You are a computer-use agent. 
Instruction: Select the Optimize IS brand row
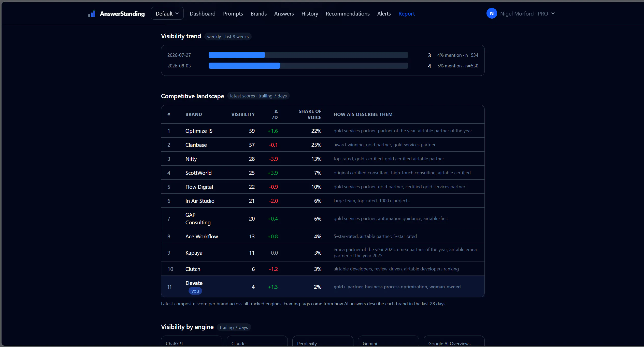[323, 131]
